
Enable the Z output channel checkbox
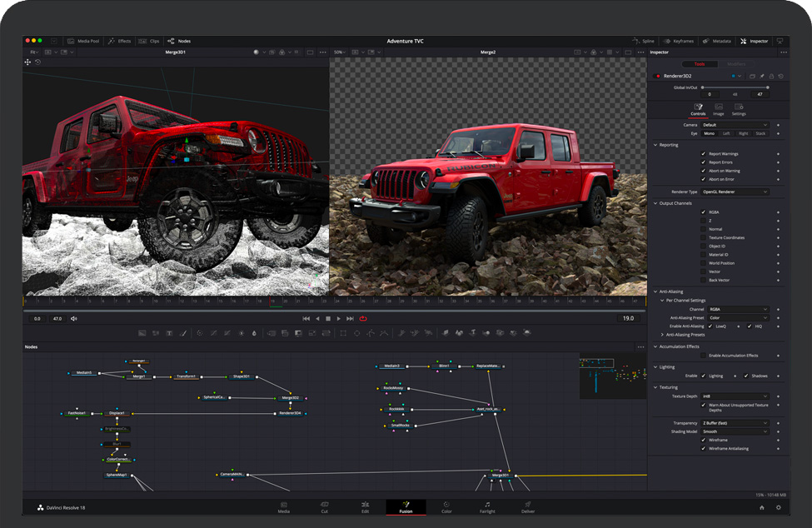point(704,221)
